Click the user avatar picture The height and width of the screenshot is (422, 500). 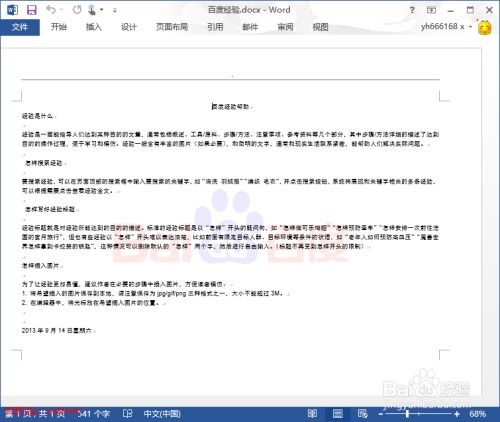pos(485,27)
